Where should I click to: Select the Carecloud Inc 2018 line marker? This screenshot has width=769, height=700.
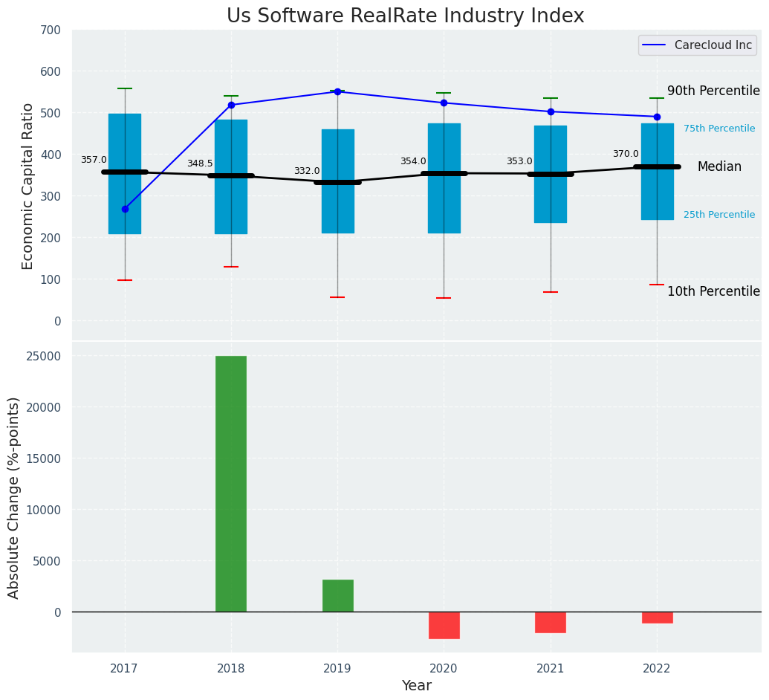click(x=231, y=106)
